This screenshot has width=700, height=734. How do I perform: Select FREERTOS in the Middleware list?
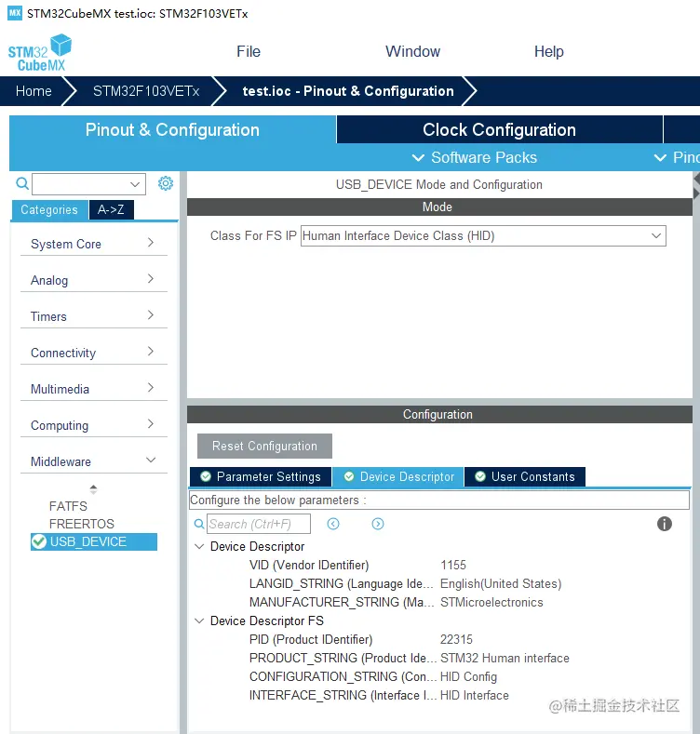coord(82,524)
